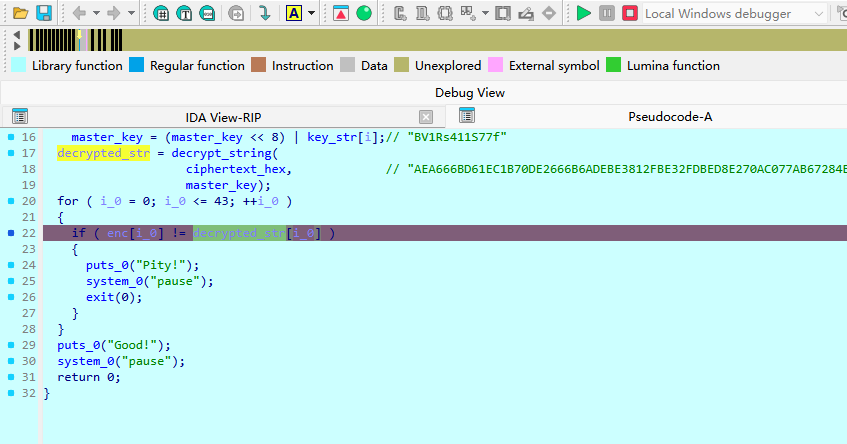The image size is (847, 444).
Task: Click the red triangle toolbar icon
Action: (341, 13)
